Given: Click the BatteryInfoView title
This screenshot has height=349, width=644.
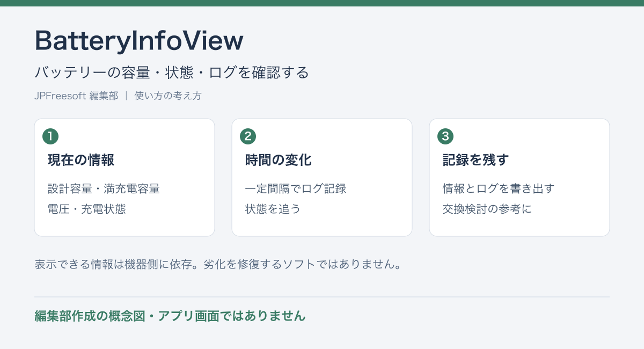Looking at the screenshot, I should [139, 40].
